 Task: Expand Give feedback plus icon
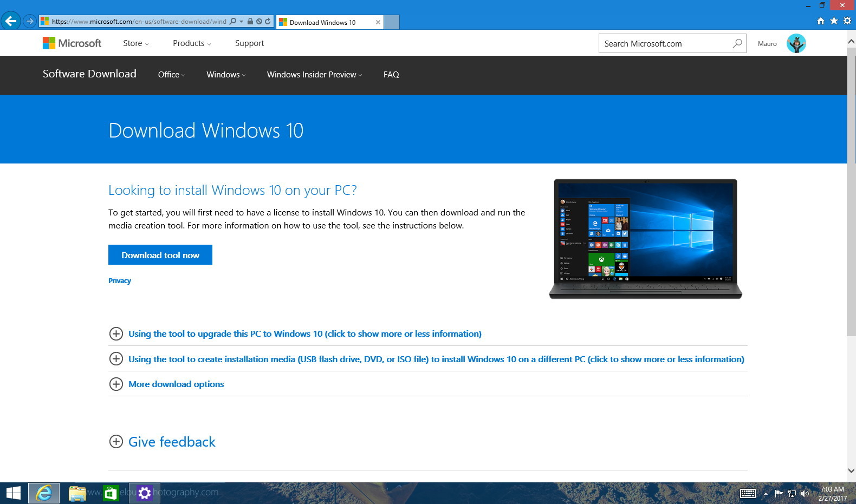116,442
